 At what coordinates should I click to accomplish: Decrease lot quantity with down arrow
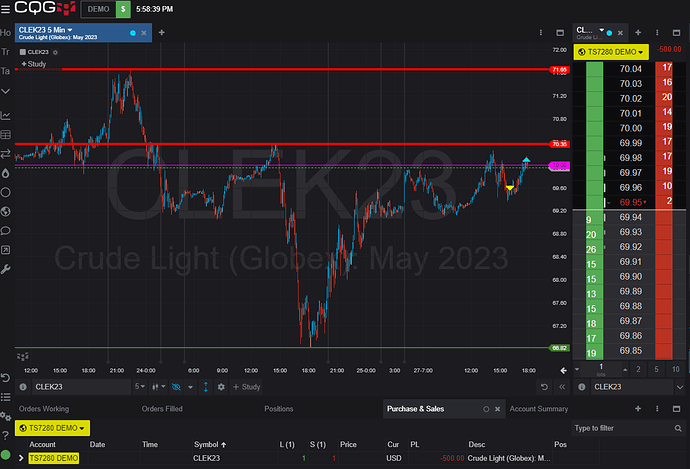tap(577, 370)
